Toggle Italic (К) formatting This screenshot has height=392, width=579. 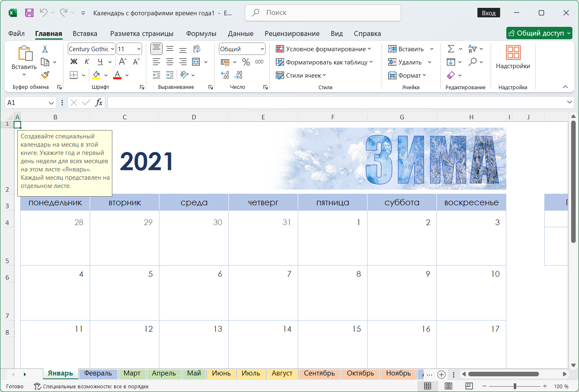[87, 62]
